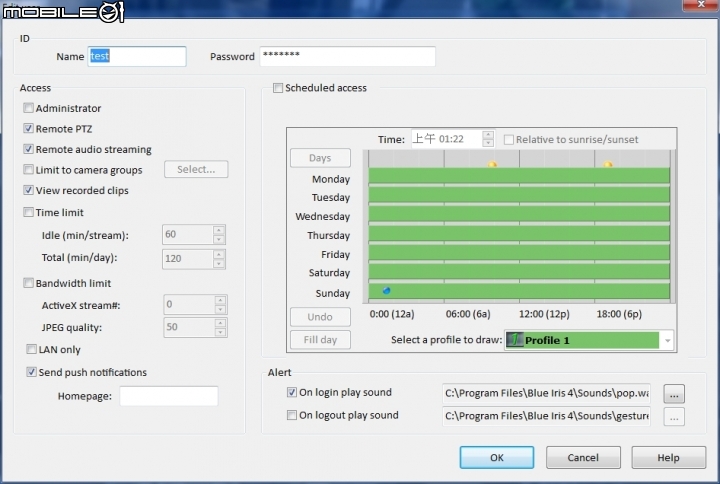
Task: Click the Homepage input field
Action: coord(169,396)
